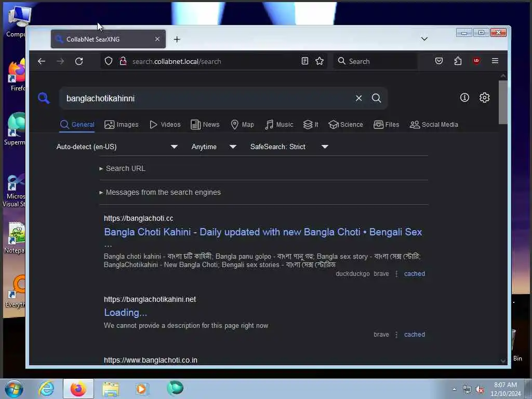The image size is (532, 399).
Task: Open cached link for banglachotikahini.net result
Action: pyautogui.click(x=414, y=334)
